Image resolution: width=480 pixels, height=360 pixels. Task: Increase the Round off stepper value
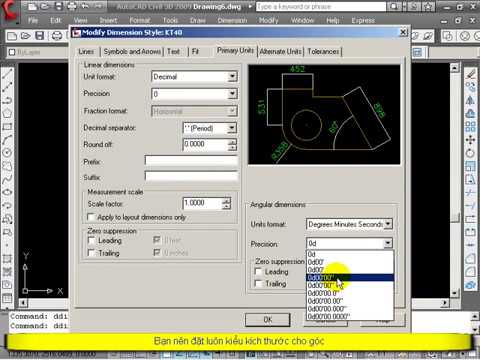point(232,142)
